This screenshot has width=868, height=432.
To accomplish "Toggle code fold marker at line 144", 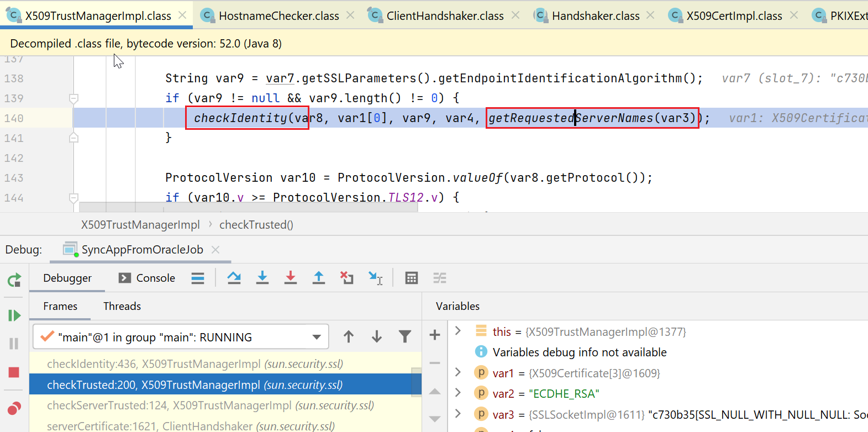I will [73, 198].
